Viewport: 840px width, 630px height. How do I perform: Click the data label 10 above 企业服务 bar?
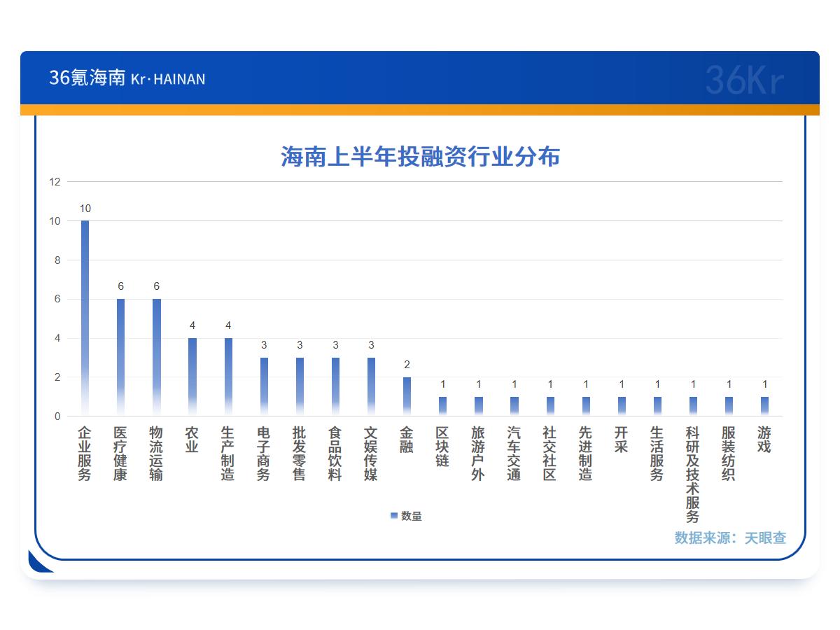pyautogui.click(x=85, y=209)
